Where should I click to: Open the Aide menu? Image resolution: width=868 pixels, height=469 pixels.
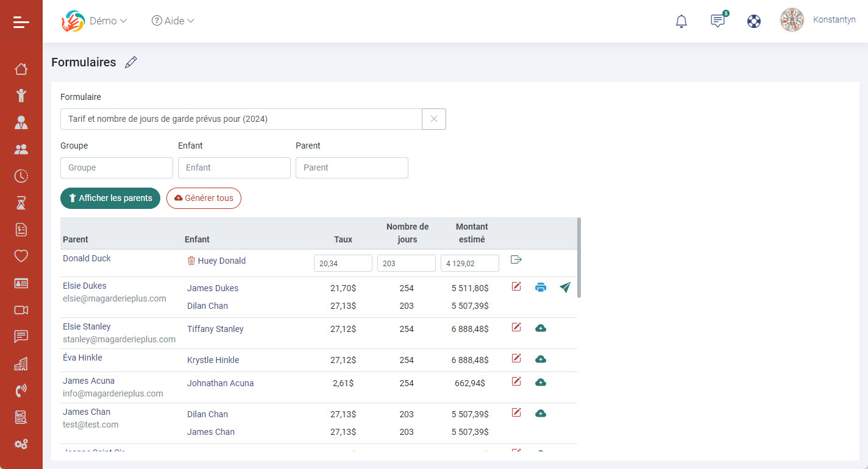[173, 20]
